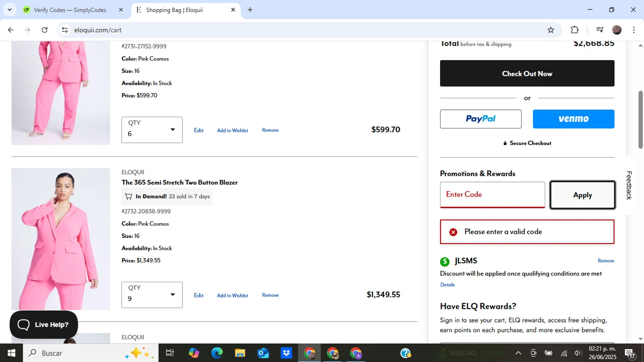Open the battery status tray icon
644x362 pixels.
pyautogui.click(x=548, y=353)
